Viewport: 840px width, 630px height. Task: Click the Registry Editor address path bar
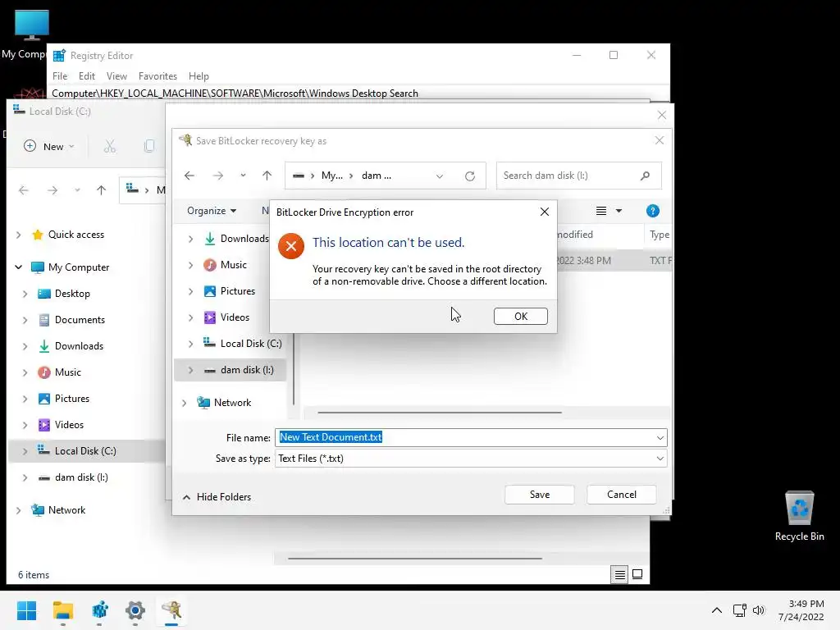point(359,94)
